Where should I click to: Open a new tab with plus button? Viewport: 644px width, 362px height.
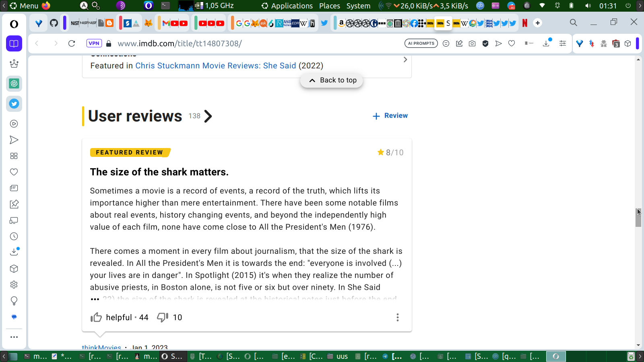coord(538,23)
